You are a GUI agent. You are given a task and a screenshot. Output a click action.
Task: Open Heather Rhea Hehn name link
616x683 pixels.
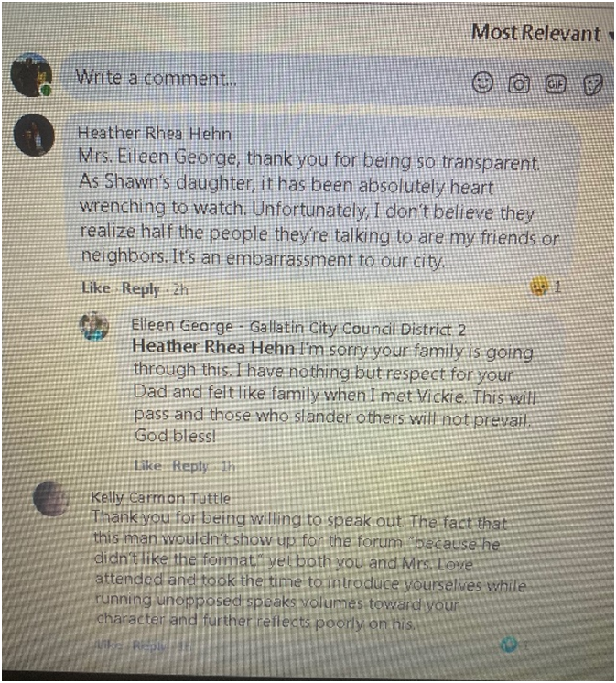click(x=154, y=133)
